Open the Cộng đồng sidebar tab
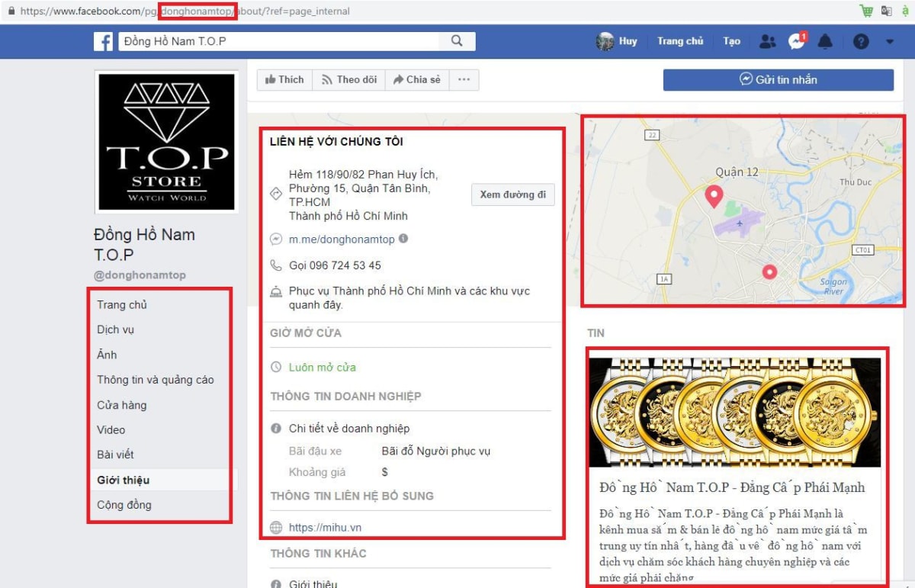The width and height of the screenshot is (915, 588). 124,505
